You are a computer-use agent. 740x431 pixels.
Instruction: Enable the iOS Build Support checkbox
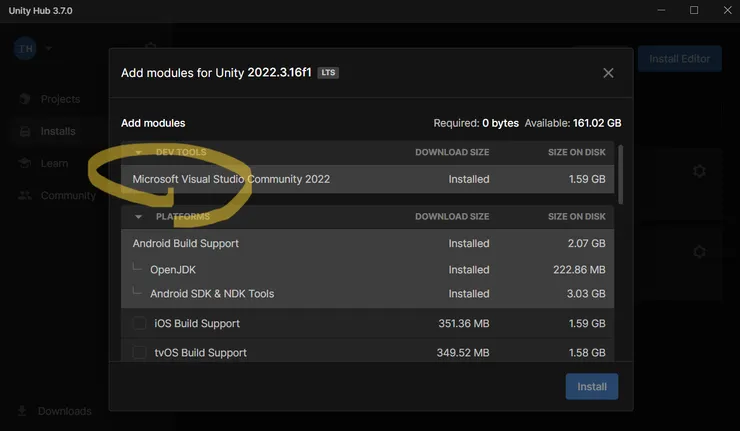point(140,323)
